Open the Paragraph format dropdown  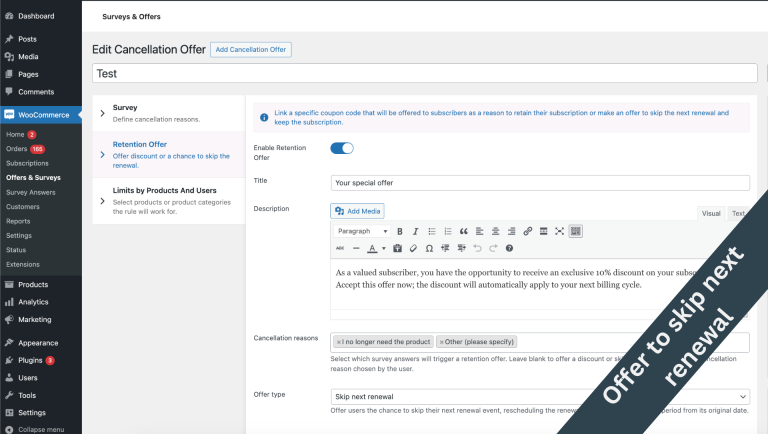coord(362,231)
